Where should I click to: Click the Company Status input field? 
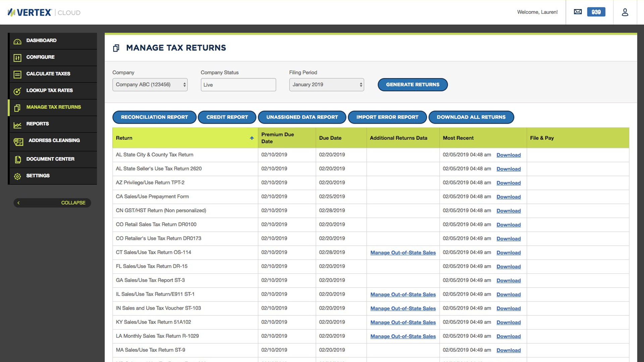coord(238,85)
